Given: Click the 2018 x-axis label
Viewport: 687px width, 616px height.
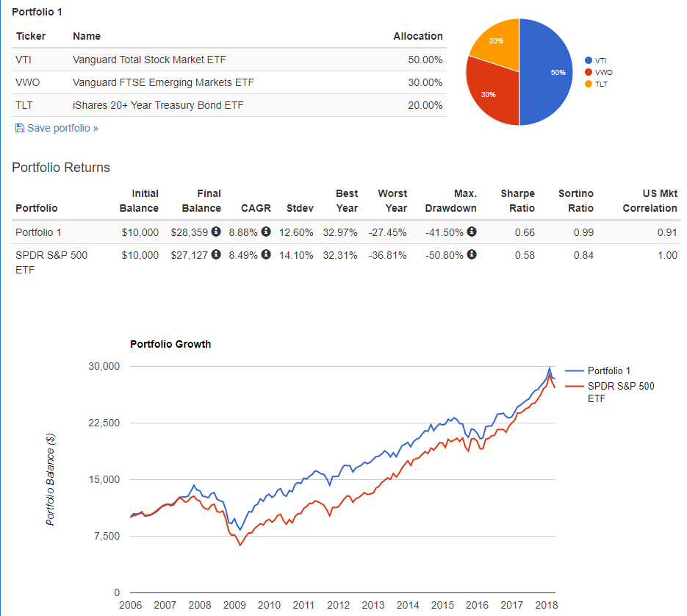Looking at the screenshot, I should click(547, 605).
